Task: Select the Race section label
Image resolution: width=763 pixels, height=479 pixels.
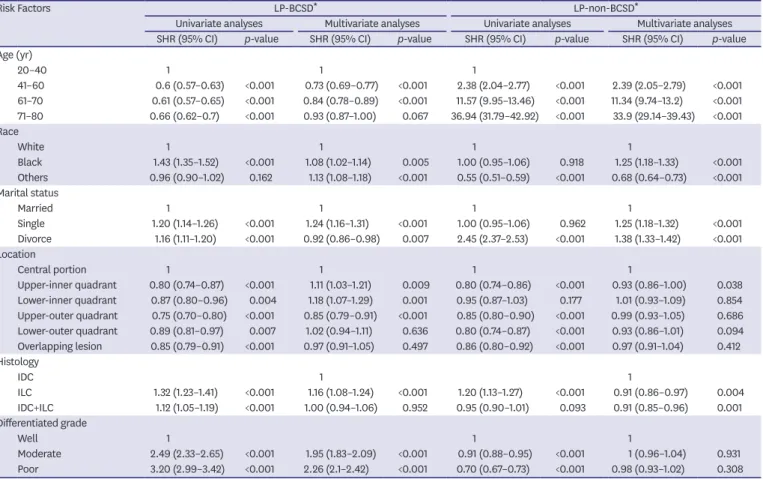Action: coord(9,131)
